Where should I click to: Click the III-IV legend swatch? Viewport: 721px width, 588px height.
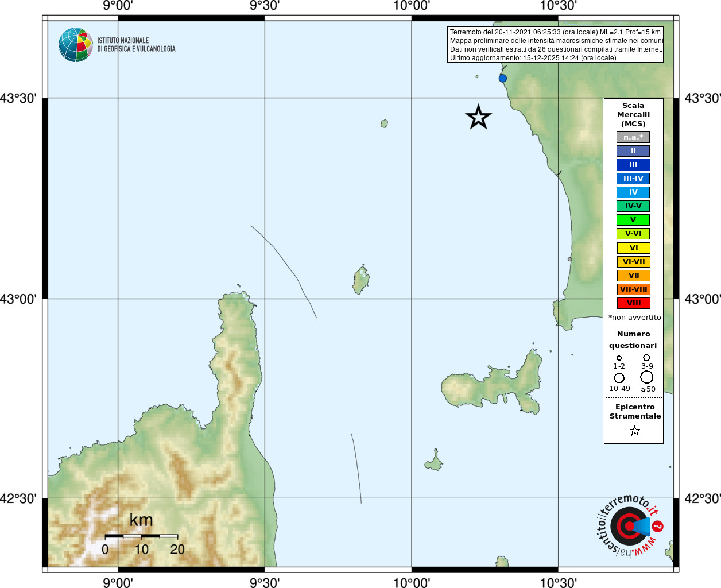coord(633,179)
